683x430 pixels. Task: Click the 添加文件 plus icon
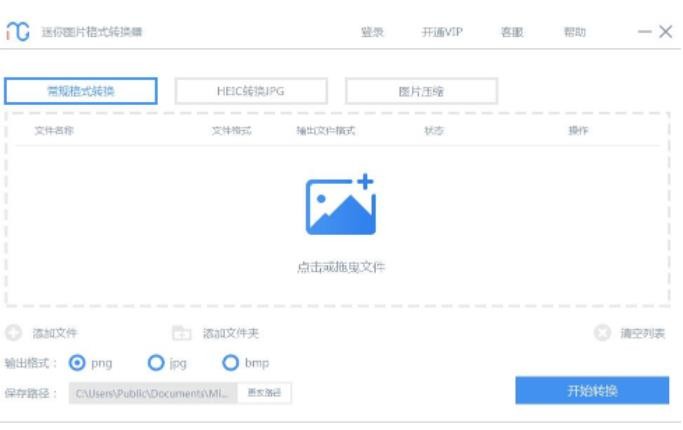(14, 333)
